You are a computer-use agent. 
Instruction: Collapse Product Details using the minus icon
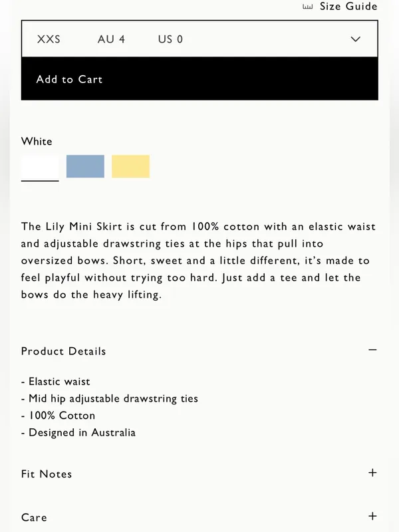click(x=372, y=350)
